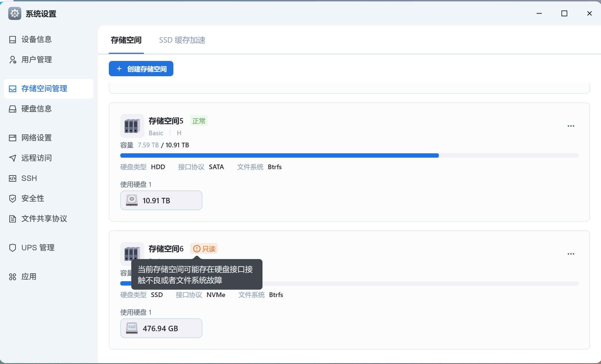
Task: Click the SSD disk type value in 存储空间6
Action: (x=157, y=295)
